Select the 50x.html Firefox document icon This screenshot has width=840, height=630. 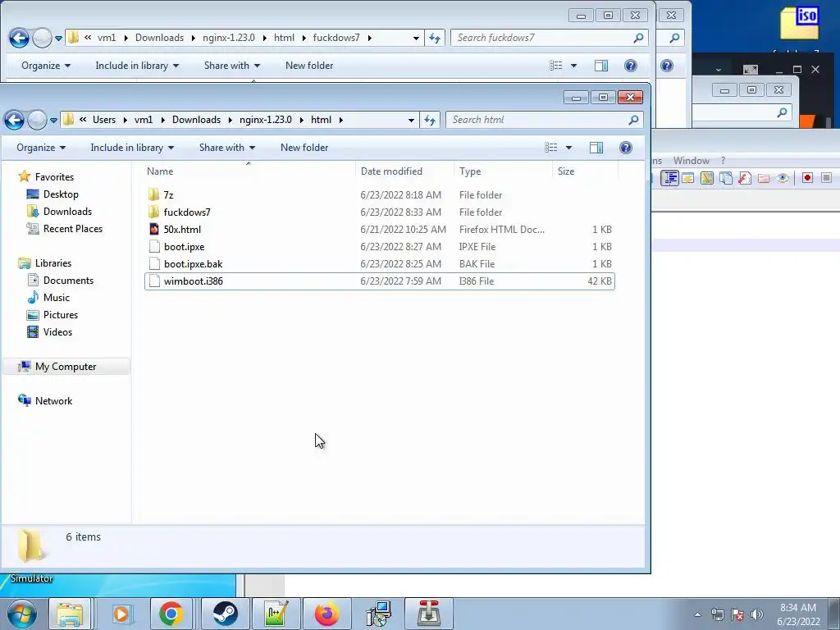(154, 230)
